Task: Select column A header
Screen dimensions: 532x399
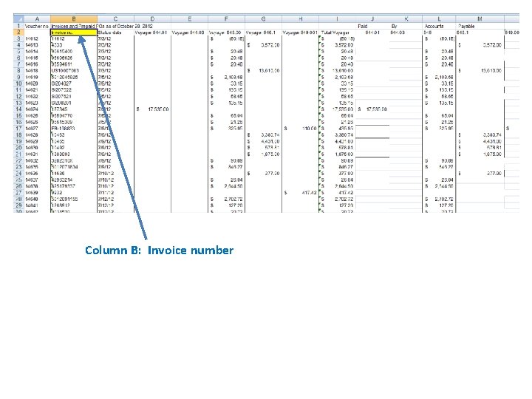Action: [x=38, y=19]
